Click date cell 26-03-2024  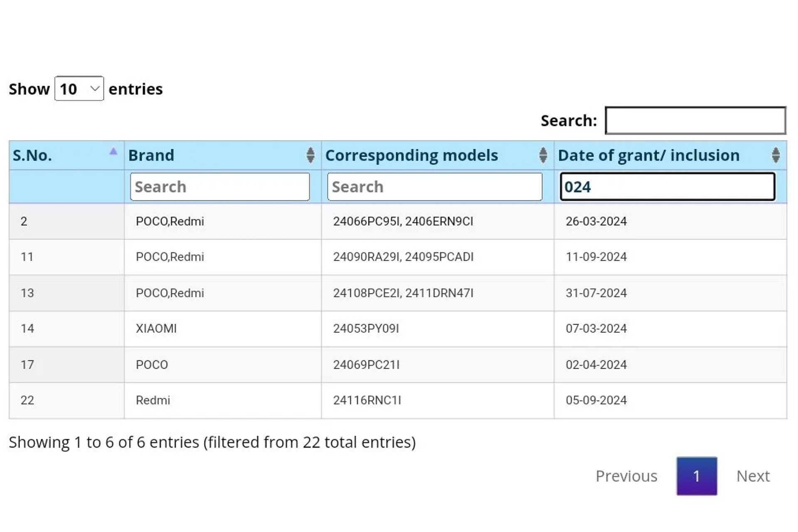pyautogui.click(x=670, y=221)
